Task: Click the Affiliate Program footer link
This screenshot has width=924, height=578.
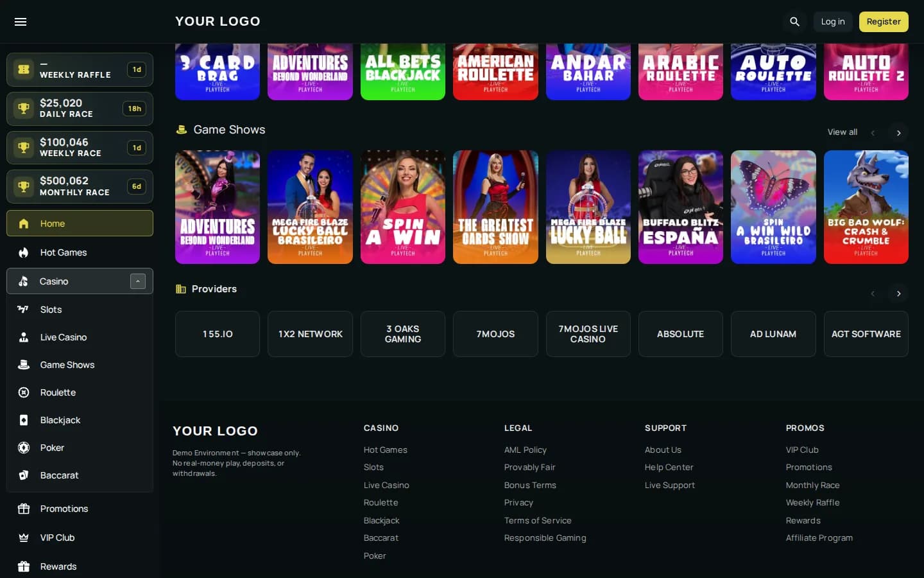Action: (x=819, y=538)
